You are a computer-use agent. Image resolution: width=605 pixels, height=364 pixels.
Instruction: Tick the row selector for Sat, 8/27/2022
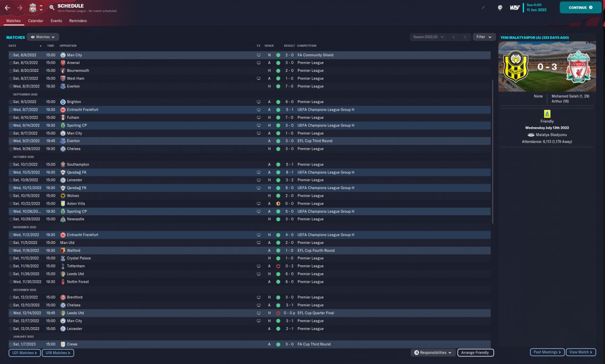[x=10, y=78]
